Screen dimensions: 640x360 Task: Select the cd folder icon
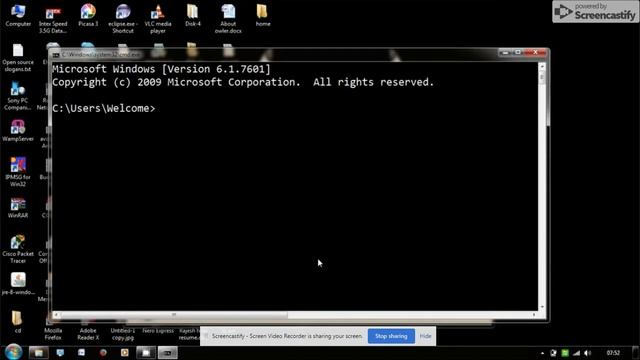(17, 322)
